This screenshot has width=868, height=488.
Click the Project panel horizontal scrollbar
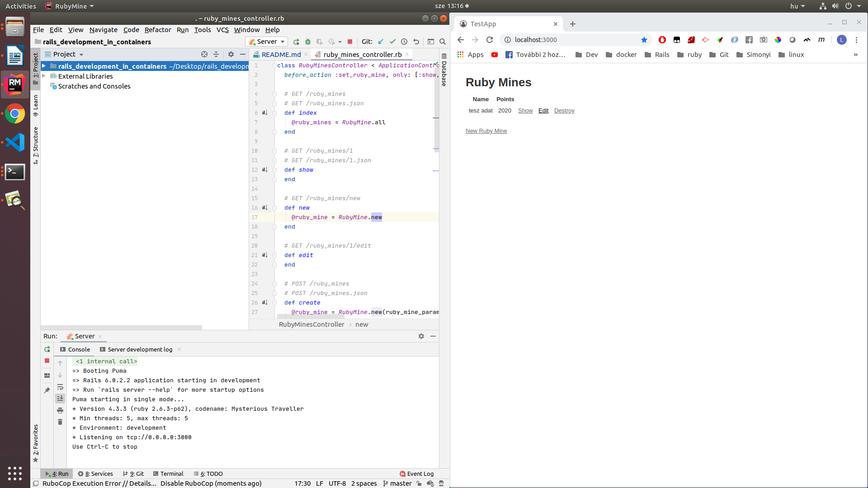pyautogui.click(x=121, y=328)
